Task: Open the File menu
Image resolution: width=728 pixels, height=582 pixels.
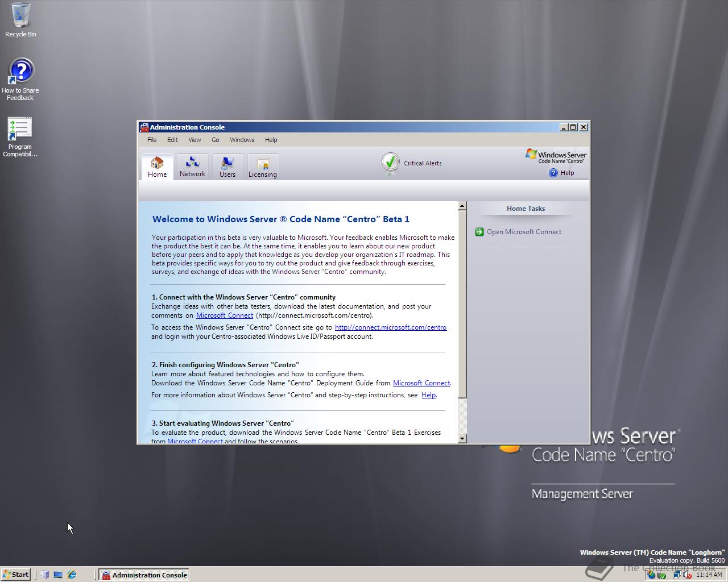Action: click(x=152, y=140)
